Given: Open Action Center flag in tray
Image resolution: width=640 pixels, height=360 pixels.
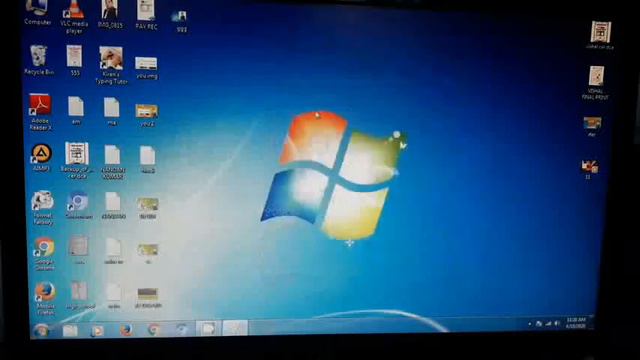Looking at the screenshot, I should coord(539,324).
